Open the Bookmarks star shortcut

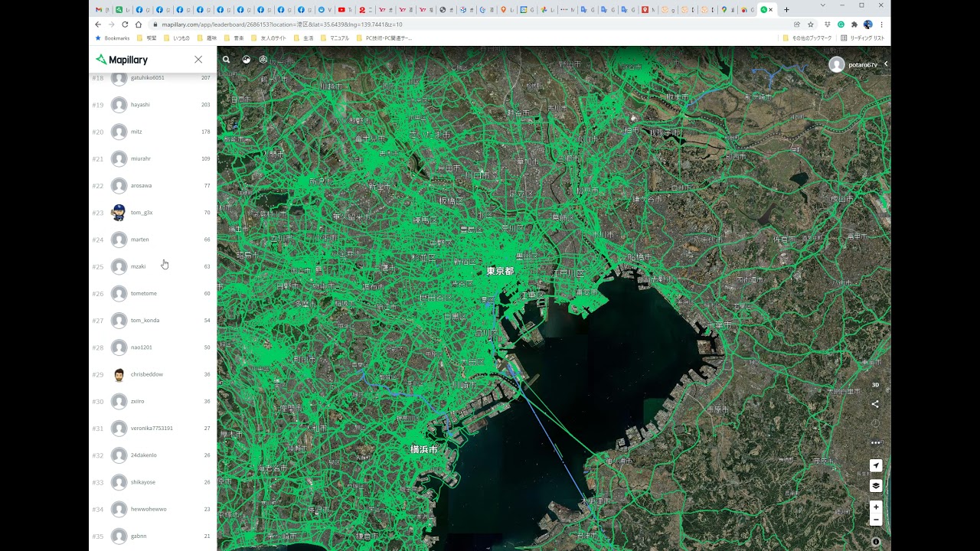click(x=113, y=37)
